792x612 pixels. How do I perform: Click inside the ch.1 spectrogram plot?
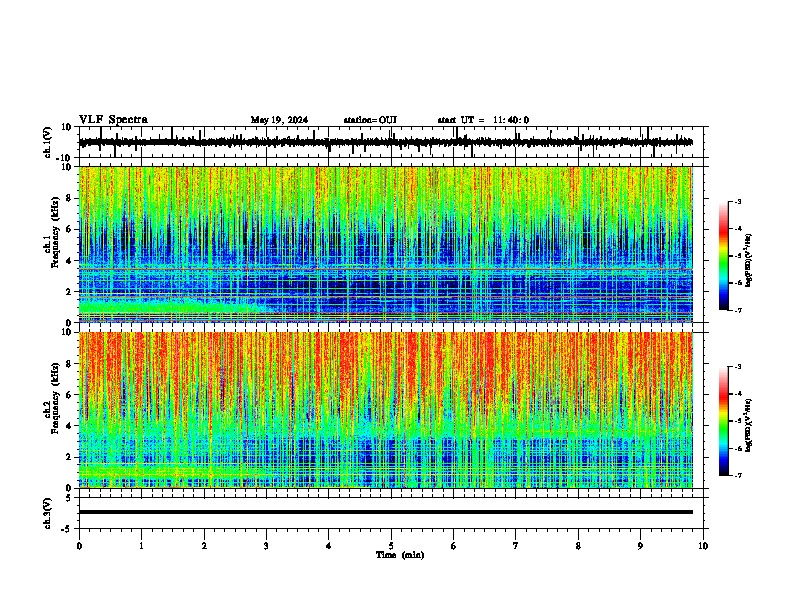click(386, 244)
